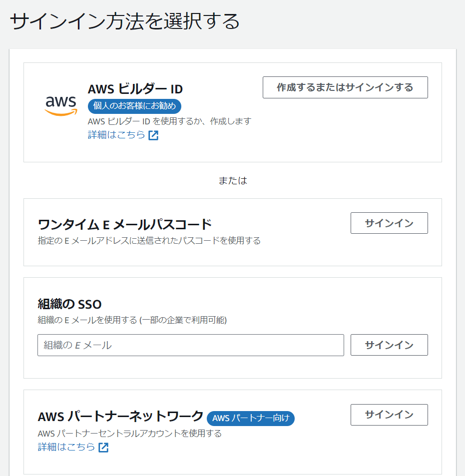Screen dimensions: 465x476
Task: Open 詳細はこちら link for AWS パートナーネットワーク
Action: pyautogui.click(x=67, y=447)
